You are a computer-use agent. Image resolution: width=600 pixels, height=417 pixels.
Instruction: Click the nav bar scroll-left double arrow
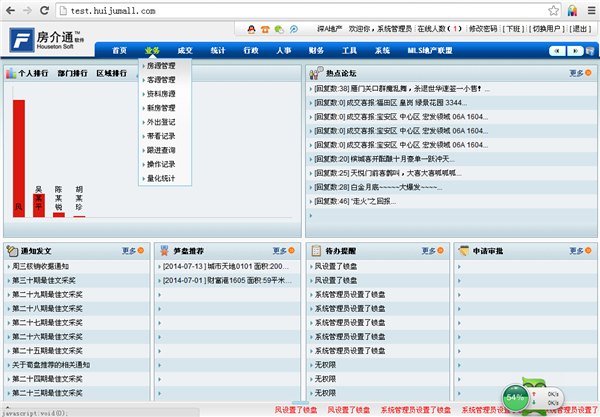click(x=557, y=51)
